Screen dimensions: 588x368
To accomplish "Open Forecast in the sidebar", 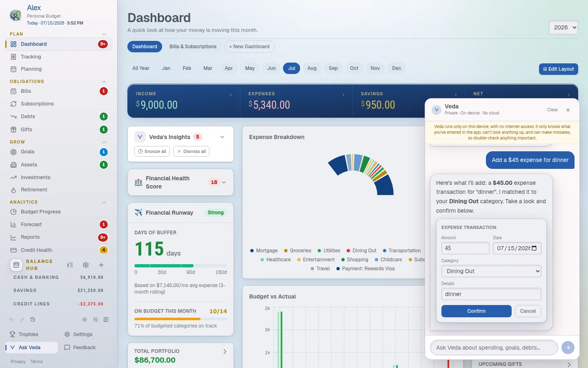I will coord(58,224).
